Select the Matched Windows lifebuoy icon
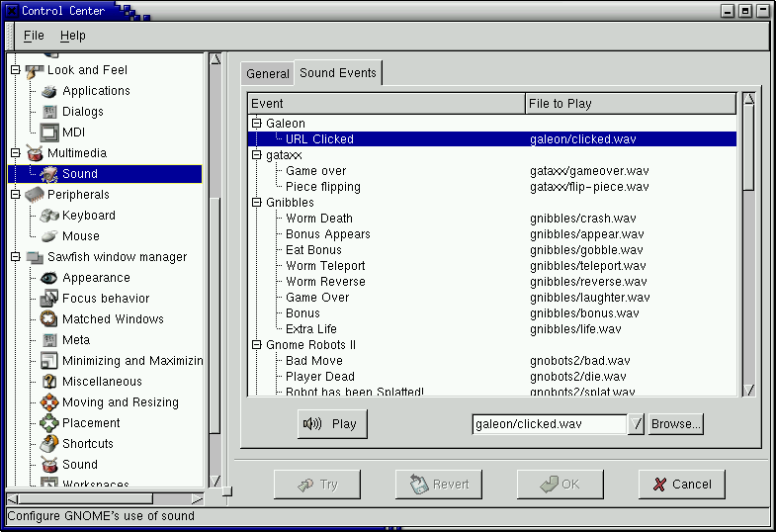776x532 pixels. (x=49, y=319)
